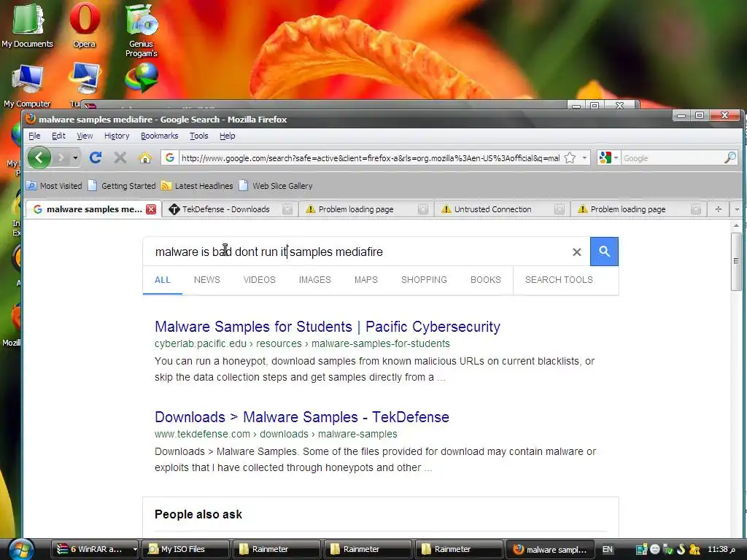
Task: Open the Tools menu
Action: (198, 136)
